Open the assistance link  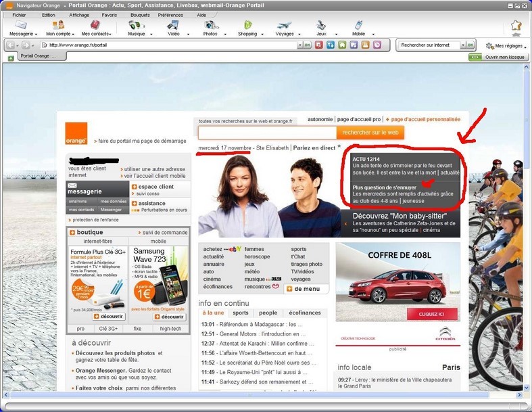(x=151, y=203)
